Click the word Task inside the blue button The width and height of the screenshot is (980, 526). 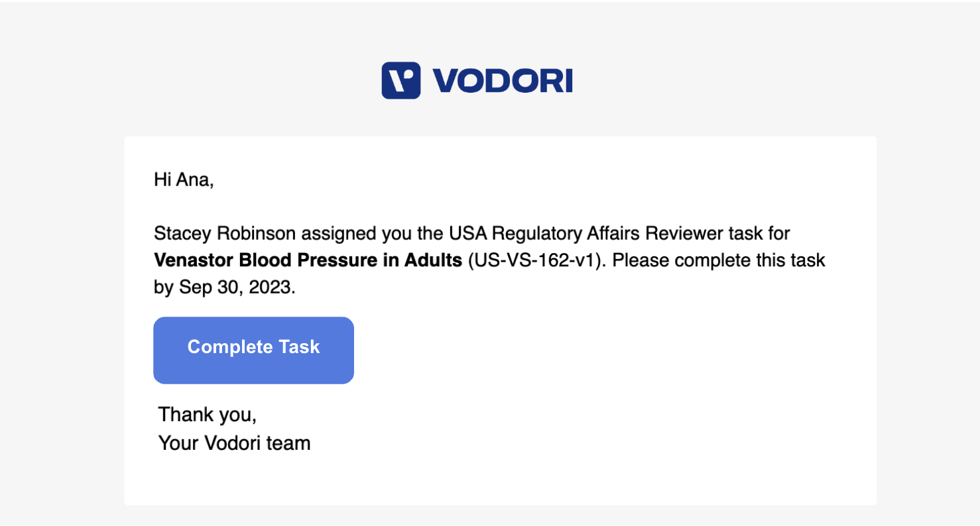pyautogui.click(x=299, y=347)
